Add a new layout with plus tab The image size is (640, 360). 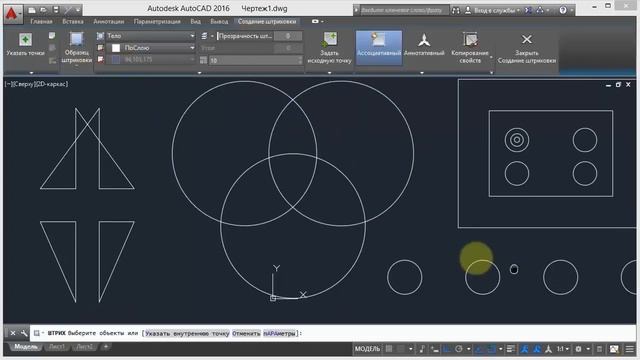point(106,347)
